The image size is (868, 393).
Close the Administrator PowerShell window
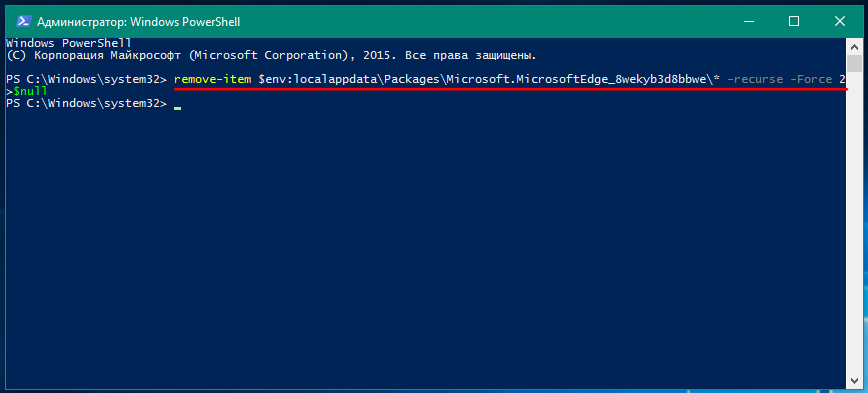(840, 22)
